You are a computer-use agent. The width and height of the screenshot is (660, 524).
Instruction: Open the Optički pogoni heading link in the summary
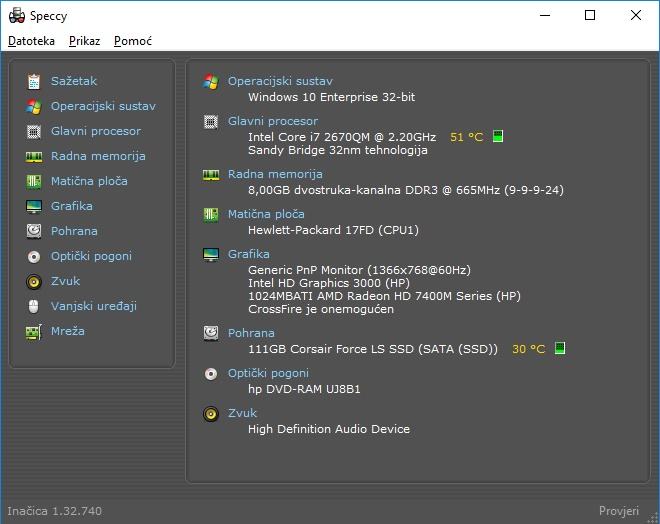[268, 373]
